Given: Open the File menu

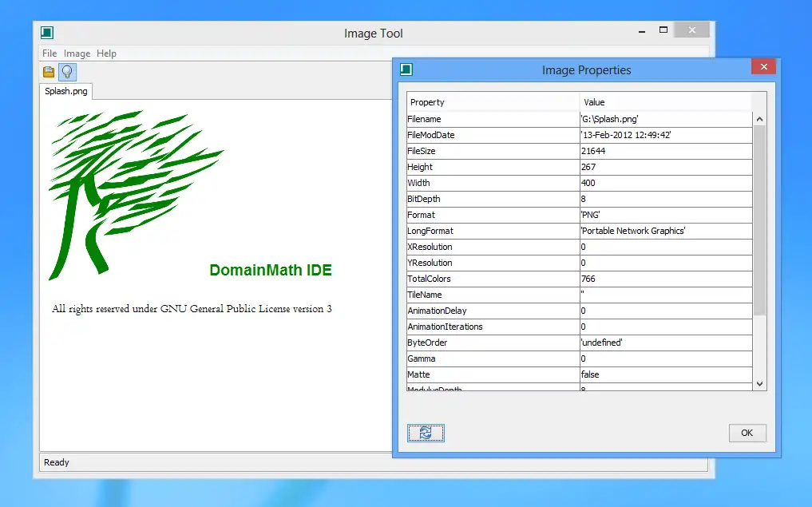Looking at the screenshot, I should (x=50, y=53).
